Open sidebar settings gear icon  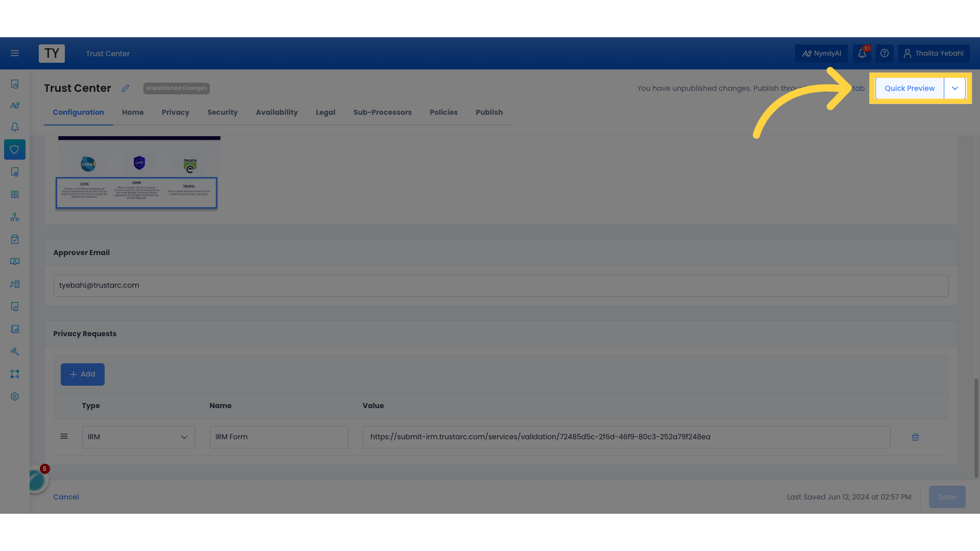(x=15, y=396)
